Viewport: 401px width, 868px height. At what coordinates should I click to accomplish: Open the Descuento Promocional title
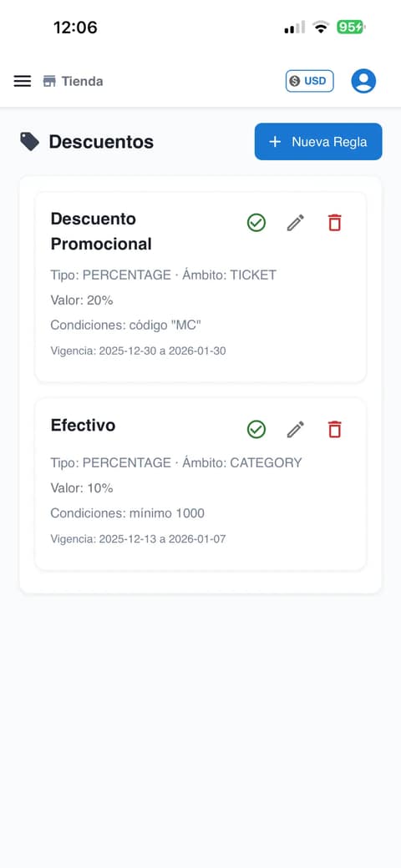[x=101, y=231]
